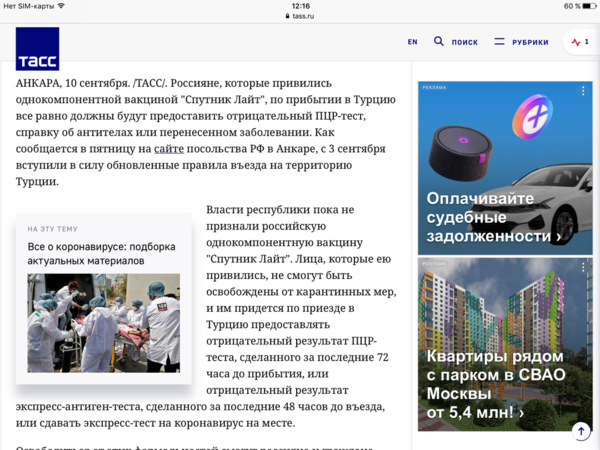Tap the 12:16 clock in status bar
Screen dimensions: 600x450
(301, 6)
